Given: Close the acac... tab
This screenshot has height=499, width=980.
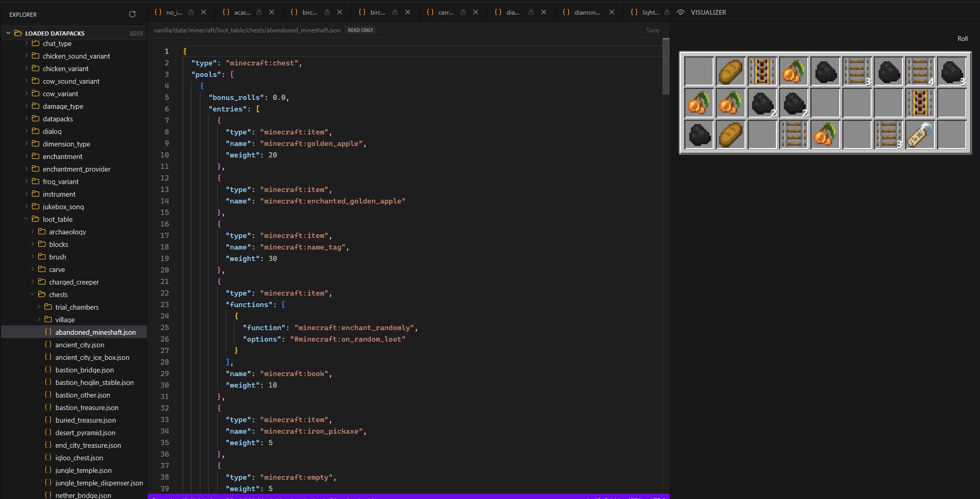Looking at the screenshot, I should (272, 12).
